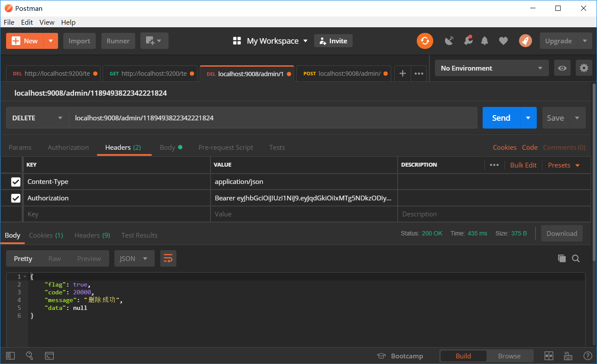Switch to Browse mode
The width and height of the screenshot is (597, 364).
[509, 356]
